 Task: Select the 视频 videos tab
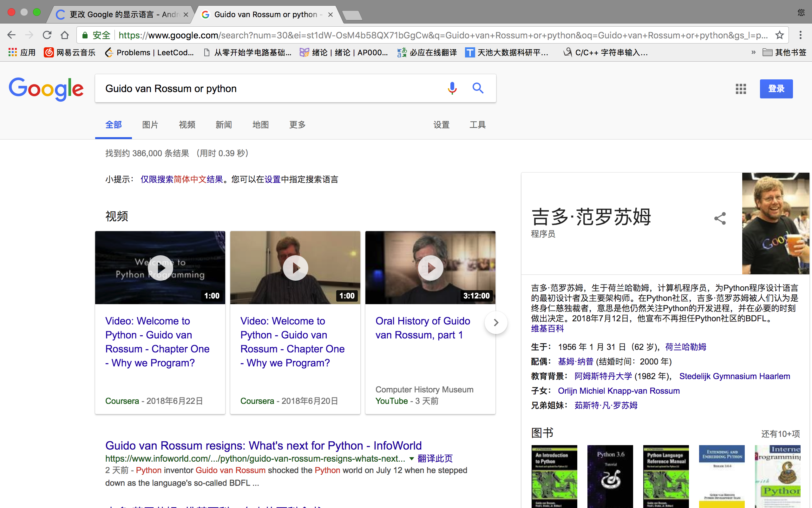[x=187, y=125]
